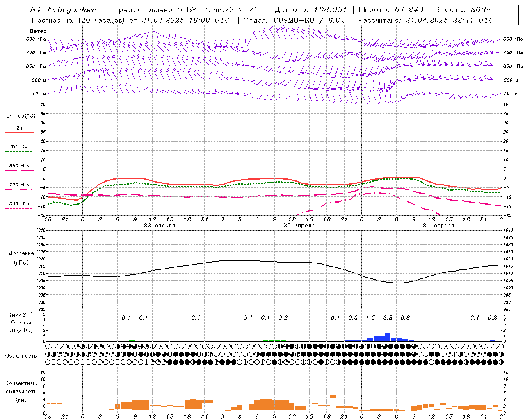Click the Рассчитано: 21.04.2025 22:41 UTC timestamp
The width and height of the screenshot is (525, 420).
426,20
